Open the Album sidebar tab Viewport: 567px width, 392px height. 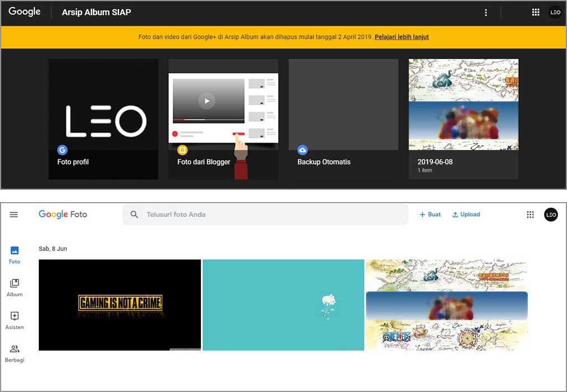pos(14,287)
